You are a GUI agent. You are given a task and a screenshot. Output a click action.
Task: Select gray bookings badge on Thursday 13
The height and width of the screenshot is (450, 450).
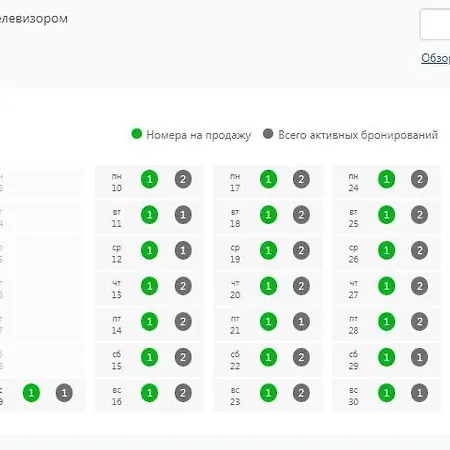pos(183,286)
